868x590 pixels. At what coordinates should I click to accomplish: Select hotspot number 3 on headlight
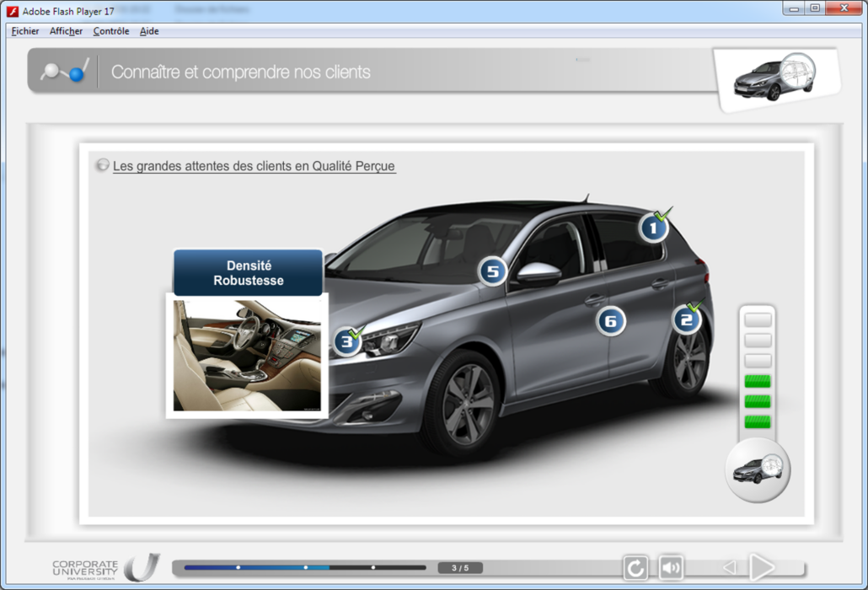(347, 341)
